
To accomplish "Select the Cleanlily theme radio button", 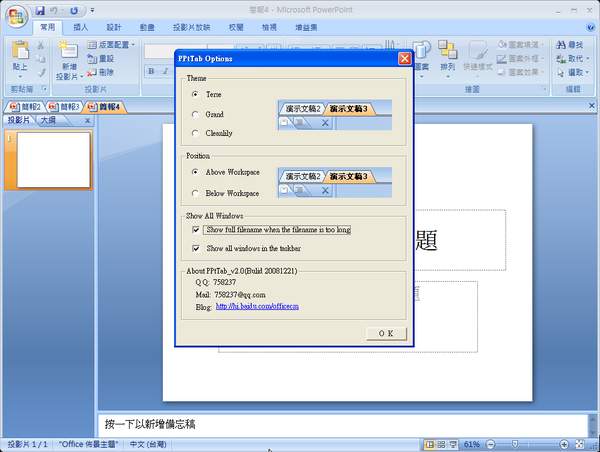I will coord(195,133).
